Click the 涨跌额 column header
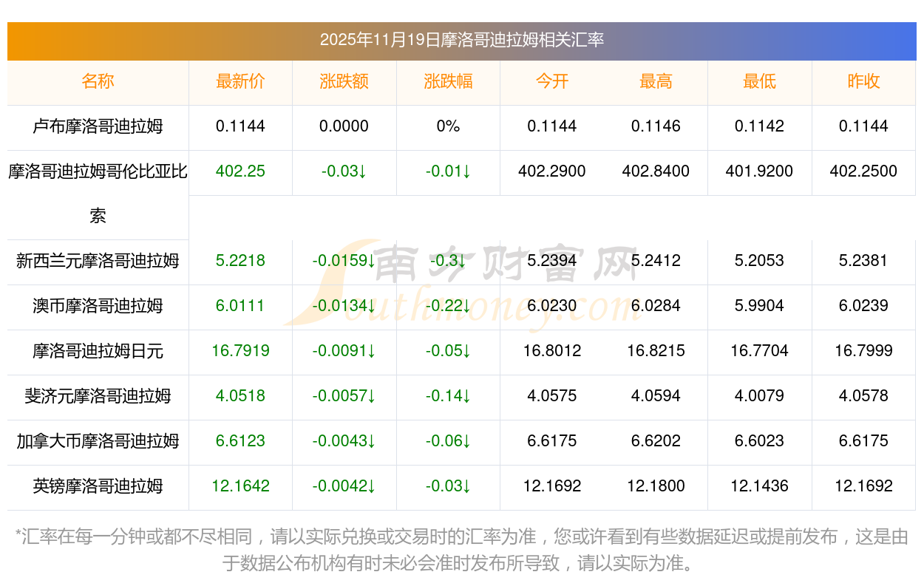The height and width of the screenshot is (586, 924). pyautogui.click(x=344, y=81)
